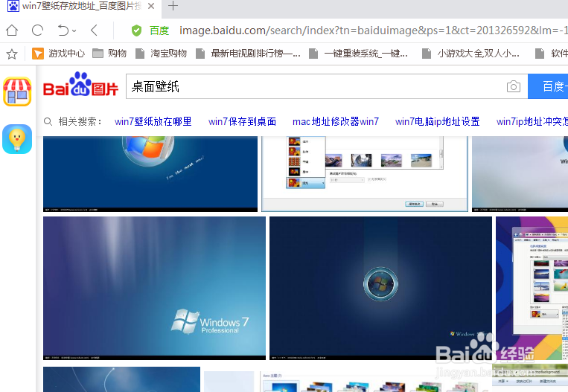The height and width of the screenshot is (392, 568).
Task: Open related search win7保存到桌面
Action: (242, 122)
